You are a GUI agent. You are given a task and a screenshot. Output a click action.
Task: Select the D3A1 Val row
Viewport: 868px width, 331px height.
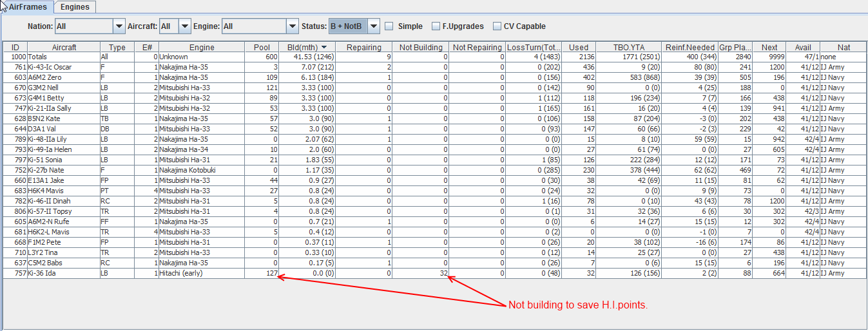(435, 129)
